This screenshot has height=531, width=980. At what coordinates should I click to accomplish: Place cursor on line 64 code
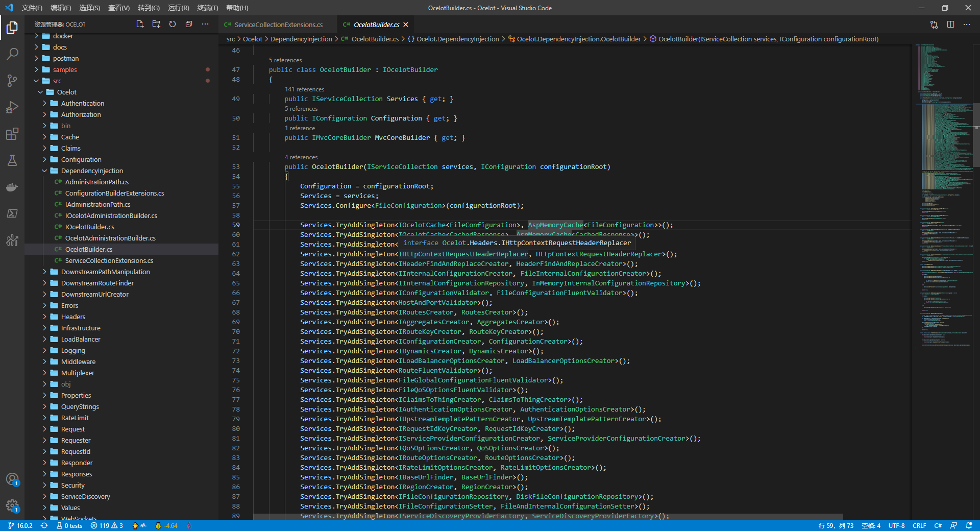coord(480,274)
